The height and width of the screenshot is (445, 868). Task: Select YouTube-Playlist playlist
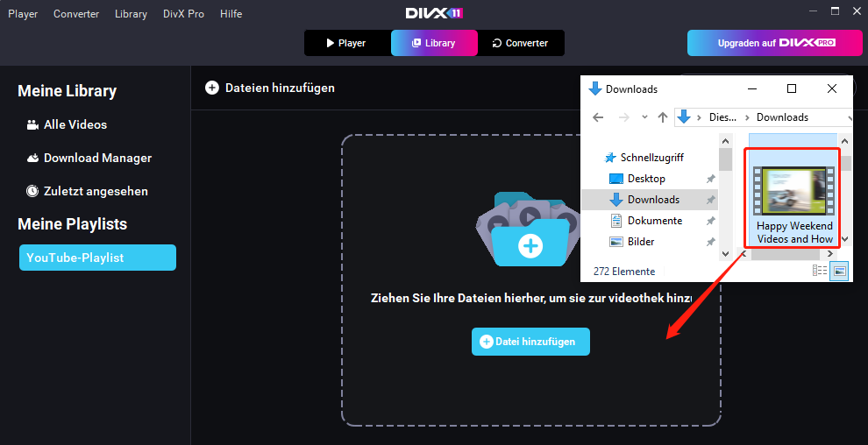(97, 258)
